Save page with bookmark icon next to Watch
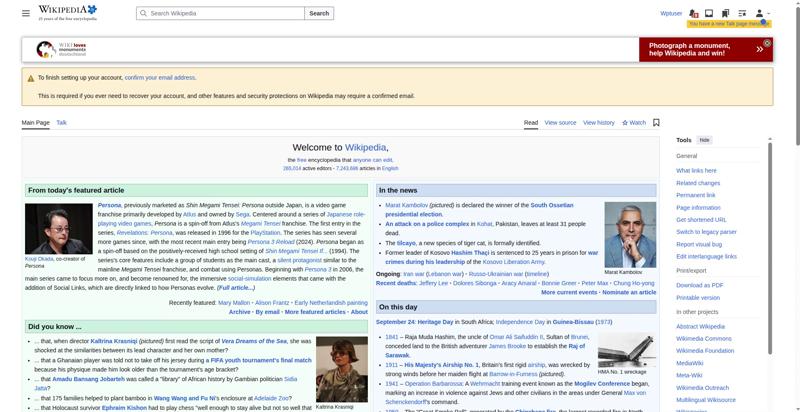The height and width of the screenshot is (412, 800). point(656,122)
